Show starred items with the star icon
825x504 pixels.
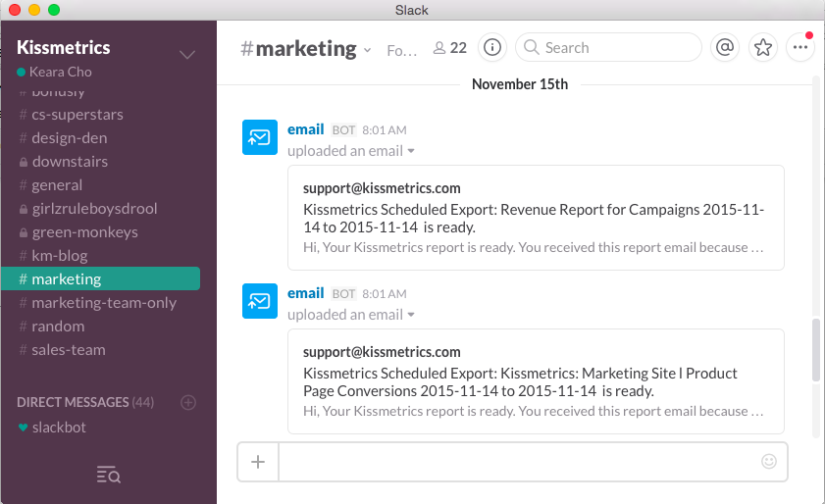pos(762,47)
